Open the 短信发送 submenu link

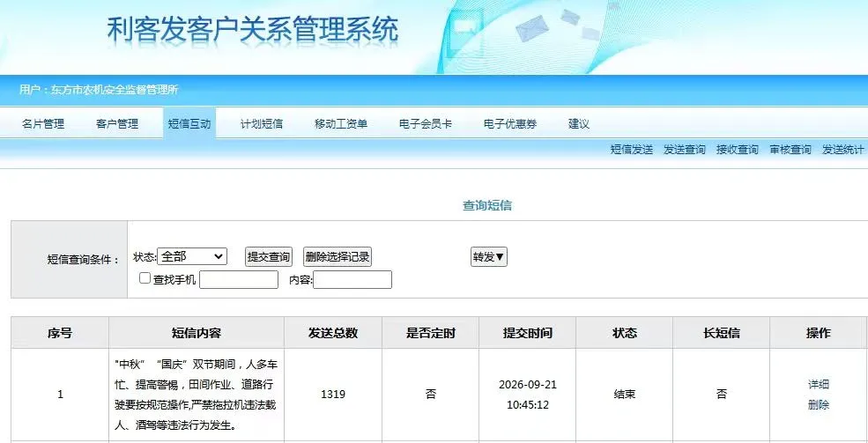632,150
